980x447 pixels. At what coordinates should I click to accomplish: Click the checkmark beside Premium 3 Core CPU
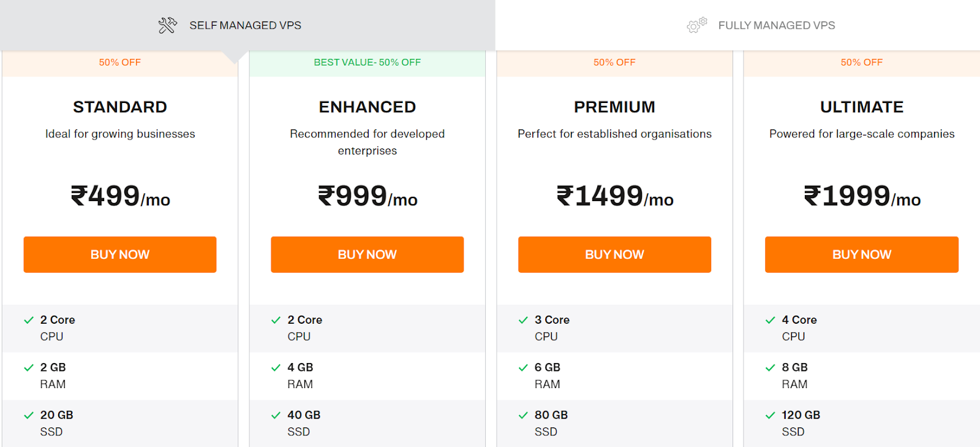523,320
